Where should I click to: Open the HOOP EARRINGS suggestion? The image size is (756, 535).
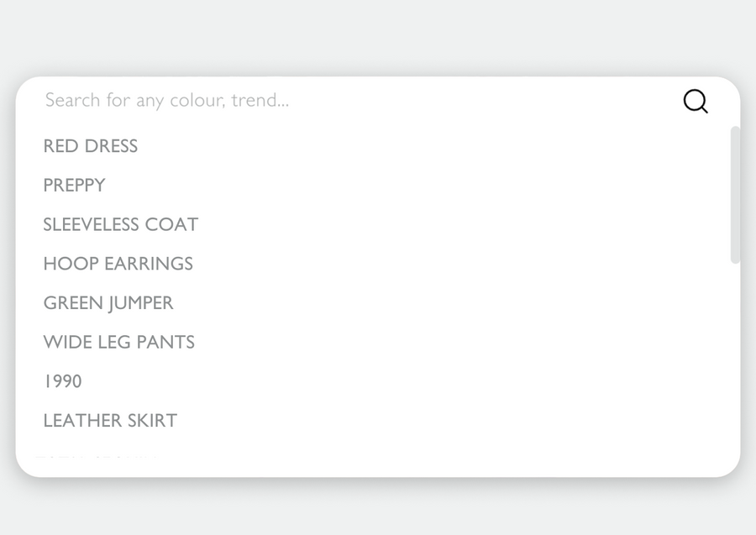coord(118,264)
